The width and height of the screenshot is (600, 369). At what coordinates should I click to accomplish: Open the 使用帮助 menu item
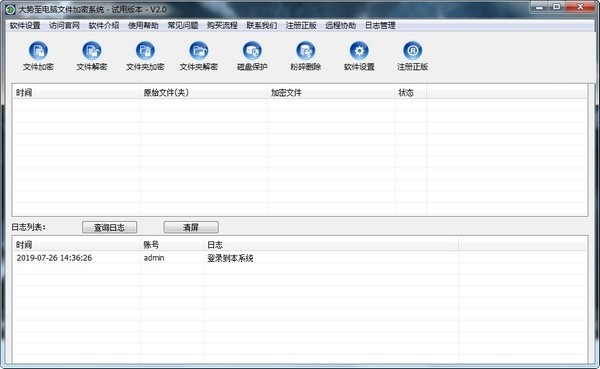(143, 26)
